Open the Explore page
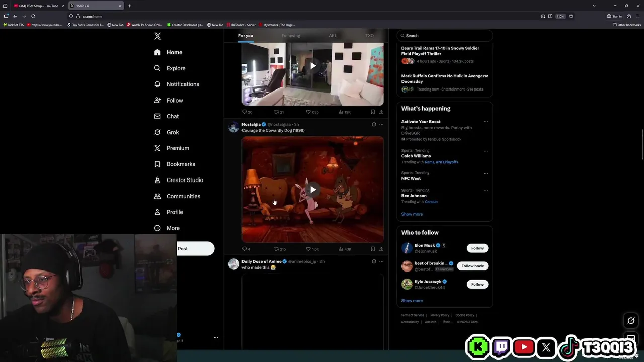 click(x=170, y=68)
